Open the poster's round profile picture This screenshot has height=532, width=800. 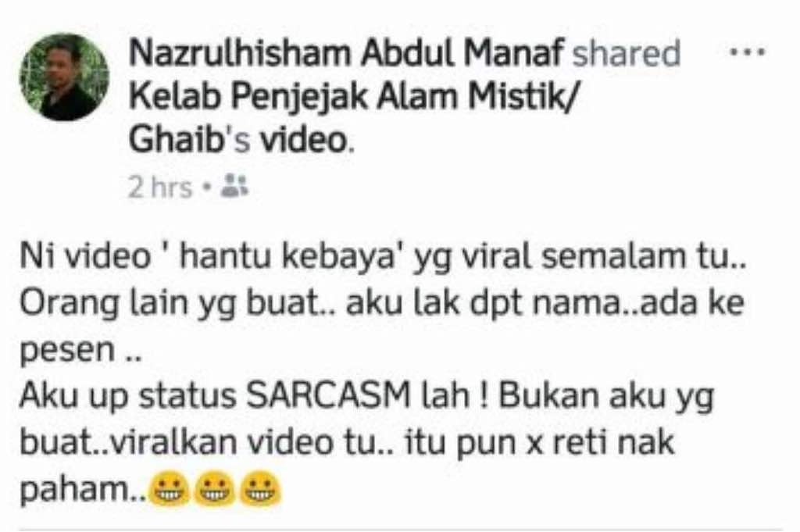tap(64, 77)
